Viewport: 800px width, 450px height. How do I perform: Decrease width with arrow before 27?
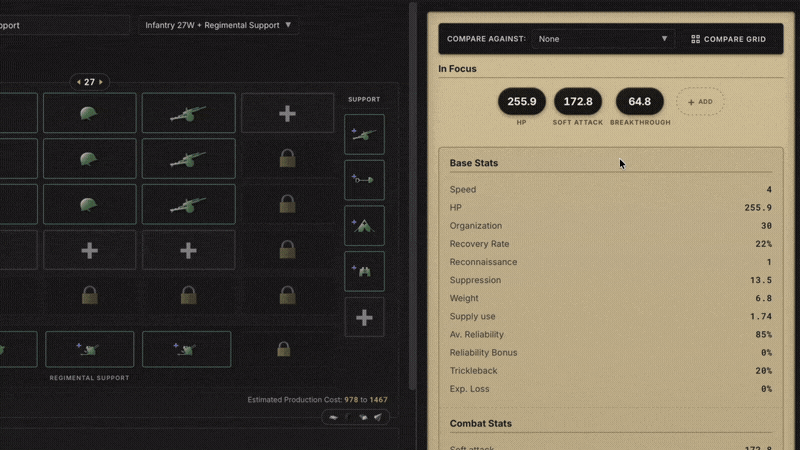pyautogui.click(x=79, y=82)
